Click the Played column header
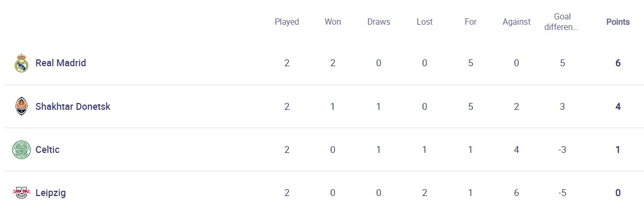This screenshot has width=644, height=217. click(287, 22)
